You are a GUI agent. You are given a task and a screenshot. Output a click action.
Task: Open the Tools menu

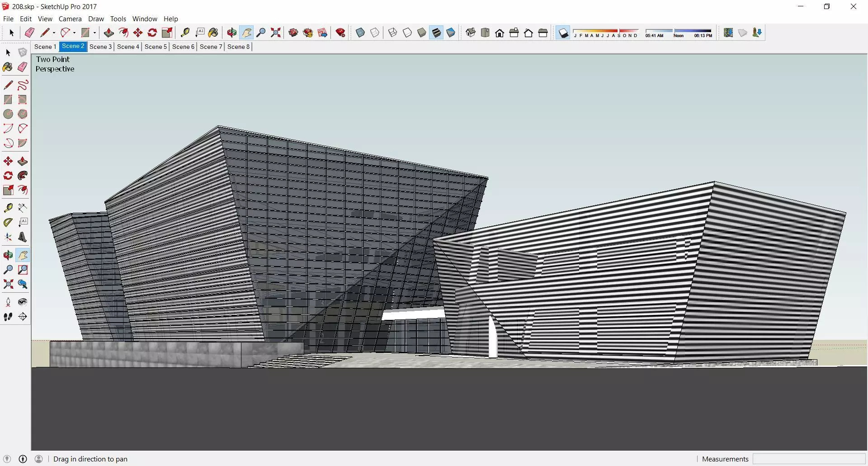[x=118, y=19]
